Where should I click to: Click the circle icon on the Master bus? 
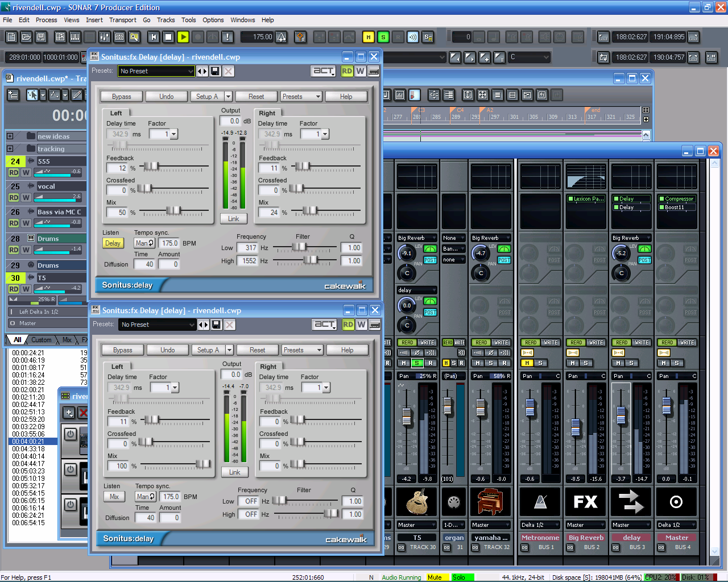pyautogui.click(x=676, y=502)
